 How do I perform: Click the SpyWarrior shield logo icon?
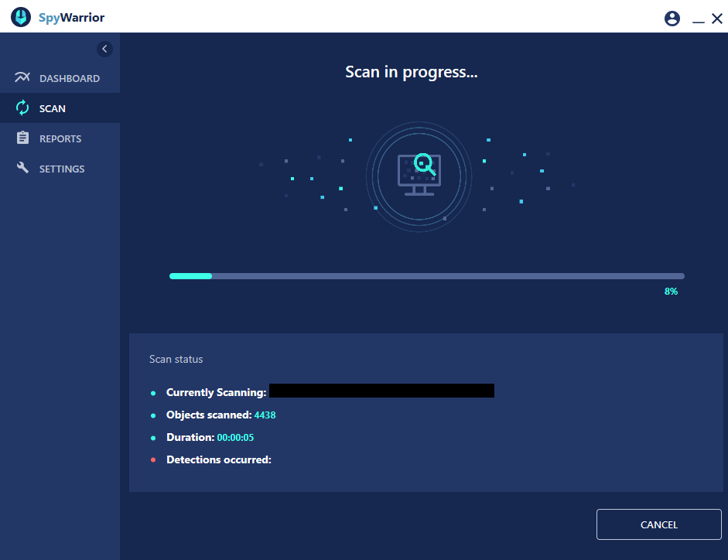pos(21,17)
